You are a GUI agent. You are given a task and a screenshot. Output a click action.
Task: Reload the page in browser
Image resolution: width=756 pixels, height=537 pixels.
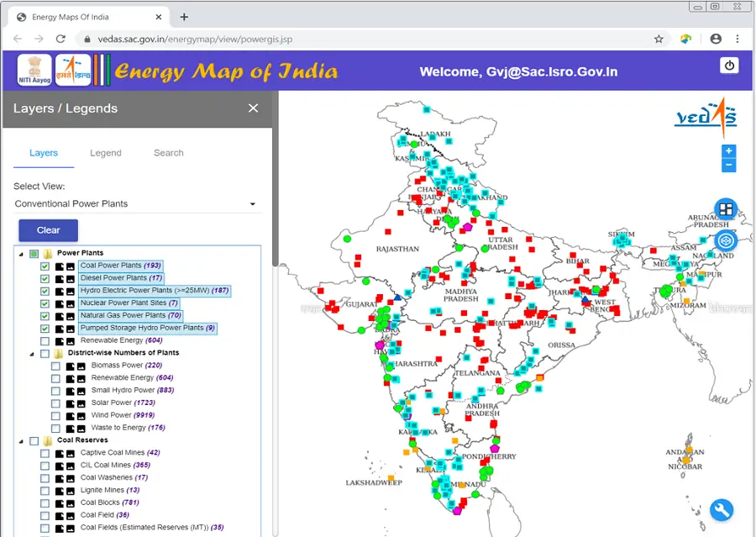(x=60, y=39)
